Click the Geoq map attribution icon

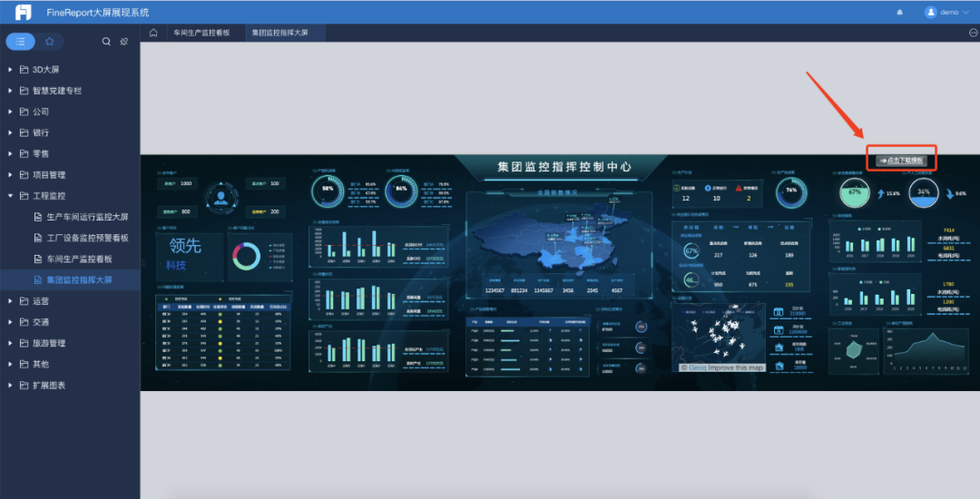click(x=686, y=367)
